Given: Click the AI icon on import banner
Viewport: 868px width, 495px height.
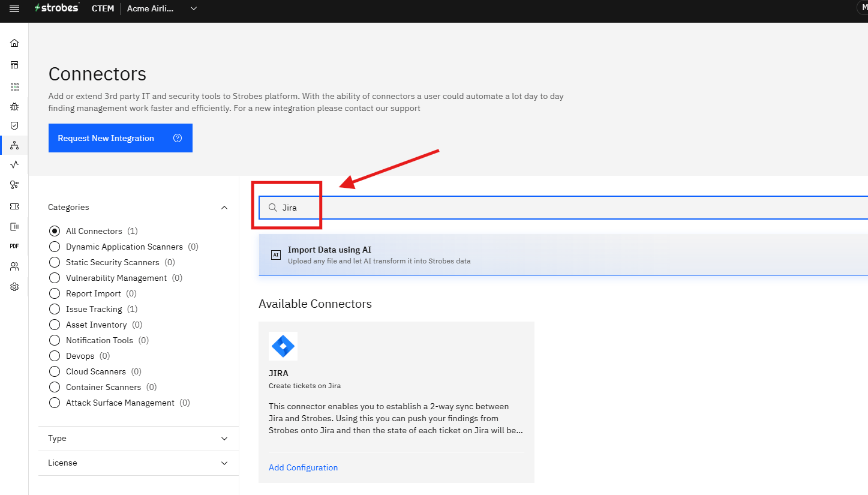Looking at the screenshot, I should click(276, 255).
